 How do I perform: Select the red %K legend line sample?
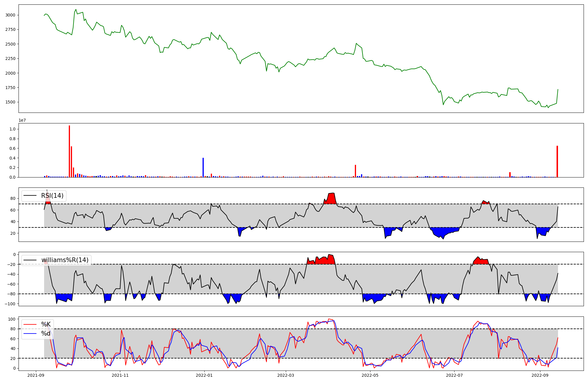pos(30,324)
